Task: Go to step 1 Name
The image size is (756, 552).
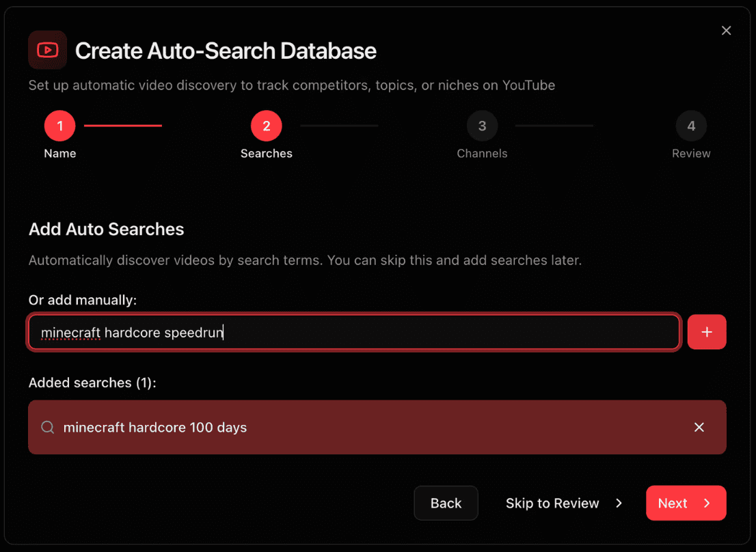Action: click(59, 126)
